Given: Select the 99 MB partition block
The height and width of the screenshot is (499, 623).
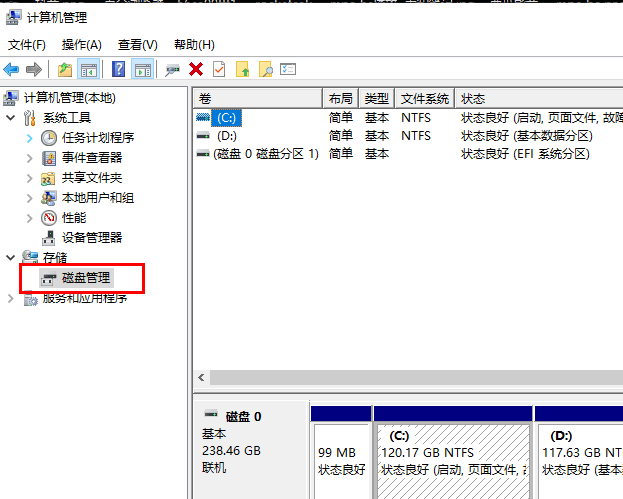Looking at the screenshot, I should click(341, 452).
